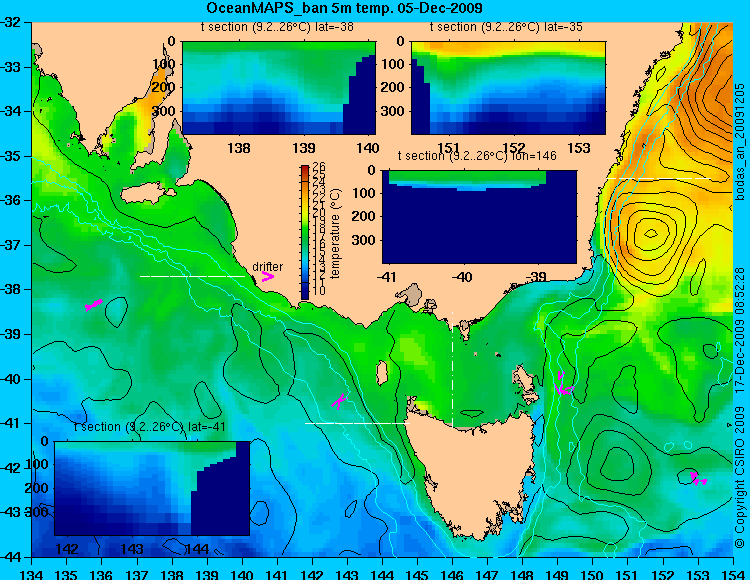Click the white dashed section line at 146°E
This screenshot has height=580, width=750.
pos(452,370)
